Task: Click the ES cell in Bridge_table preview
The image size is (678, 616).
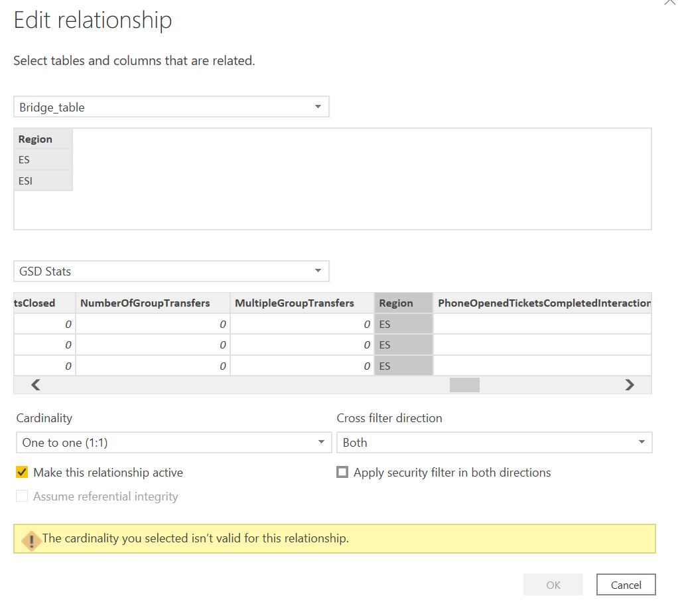Action: click(43, 159)
